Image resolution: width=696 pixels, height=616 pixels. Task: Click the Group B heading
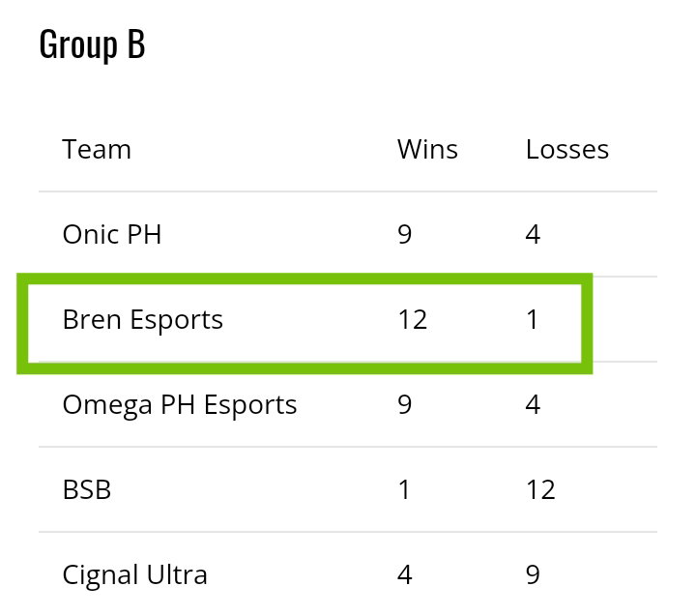pyautogui.click(x=92, y=44)
